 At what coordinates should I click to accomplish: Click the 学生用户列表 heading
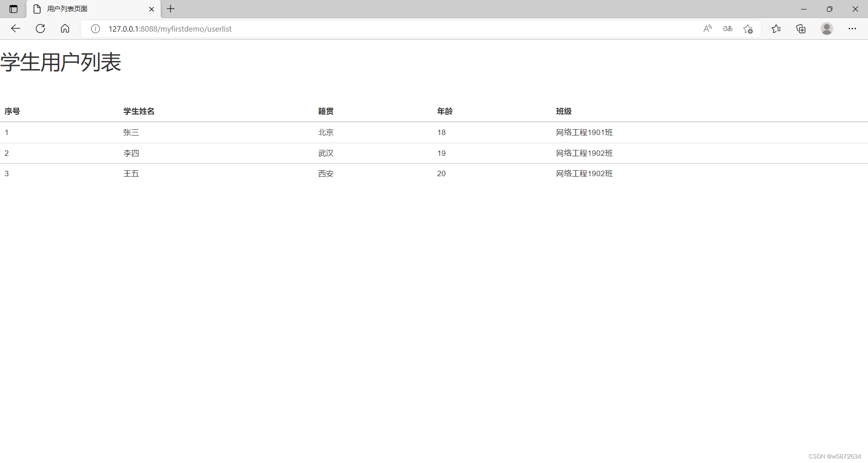[61, 62]
